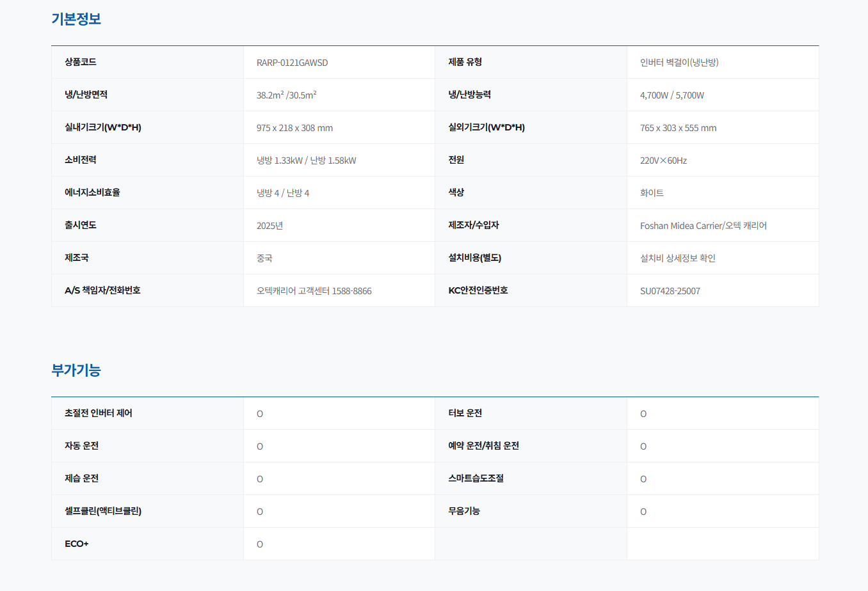Click the 220V×60Hz power supply value
The width and height of the screenshot is (868, 591).
(x=663, y=161)
